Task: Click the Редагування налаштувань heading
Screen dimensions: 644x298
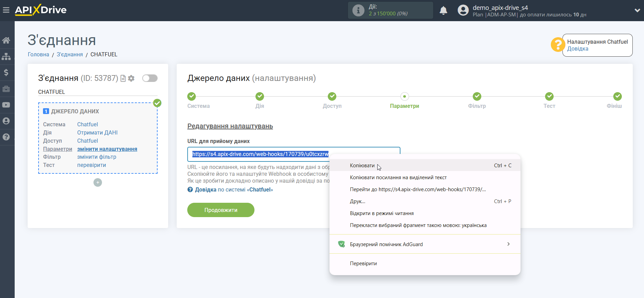Action: (x=230, y=126)
